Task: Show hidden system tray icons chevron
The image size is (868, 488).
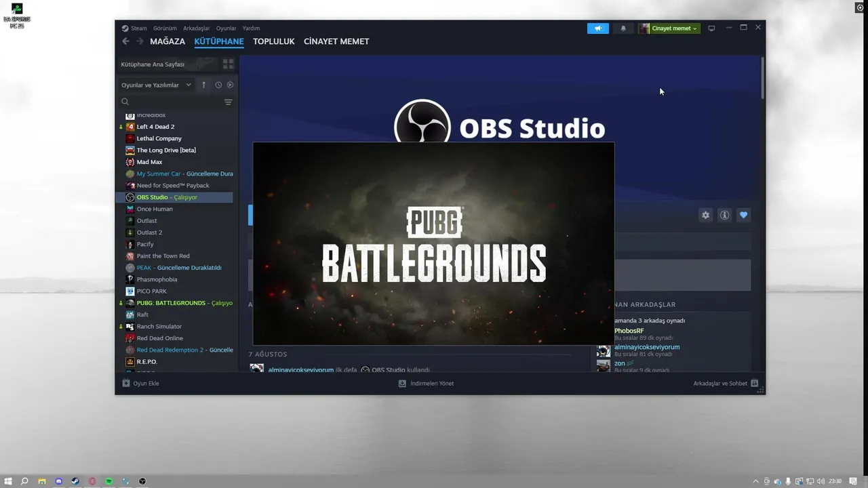Action: tap(756, 481)
